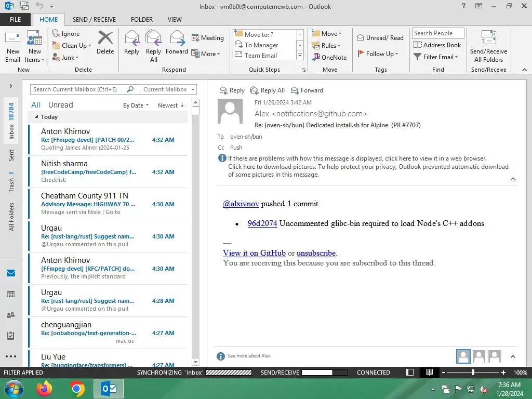Screen dimensions: 532x399
Task: Click the unsubscribe link
Action: coord(316,253)
